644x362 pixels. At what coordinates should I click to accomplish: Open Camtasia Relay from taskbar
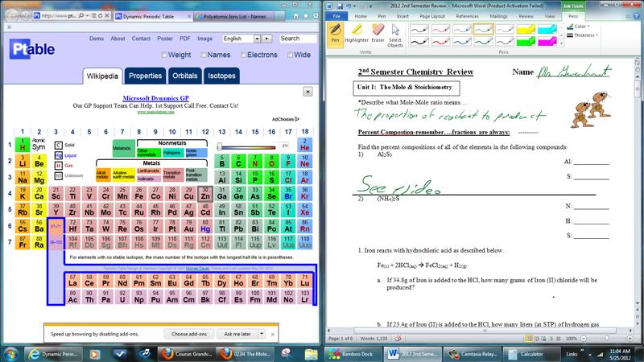tap(473, 354)
